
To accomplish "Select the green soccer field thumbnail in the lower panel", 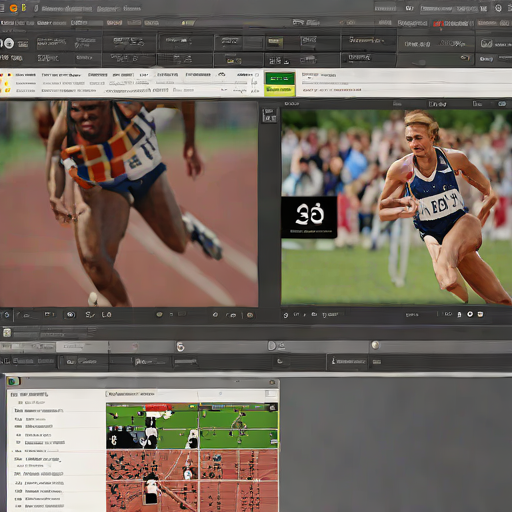I will 192,426.
